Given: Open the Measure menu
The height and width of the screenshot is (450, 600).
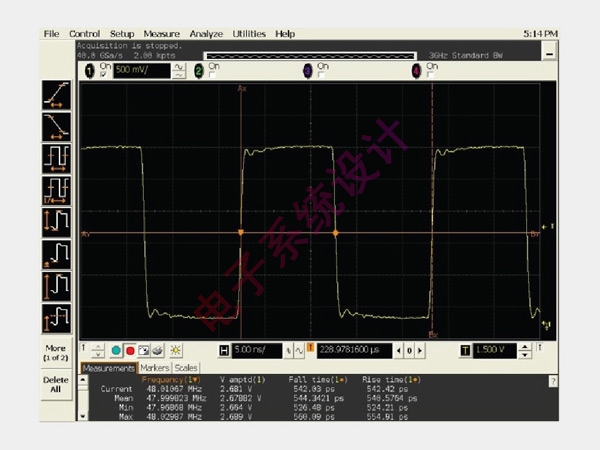Looking at the screenshot, I should coord(161,34).
